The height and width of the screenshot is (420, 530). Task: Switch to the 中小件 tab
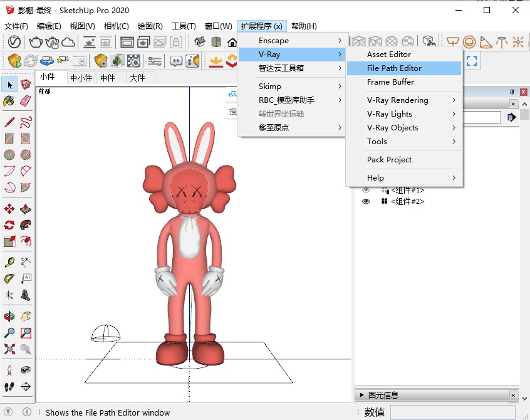click(x=81, y=78)
